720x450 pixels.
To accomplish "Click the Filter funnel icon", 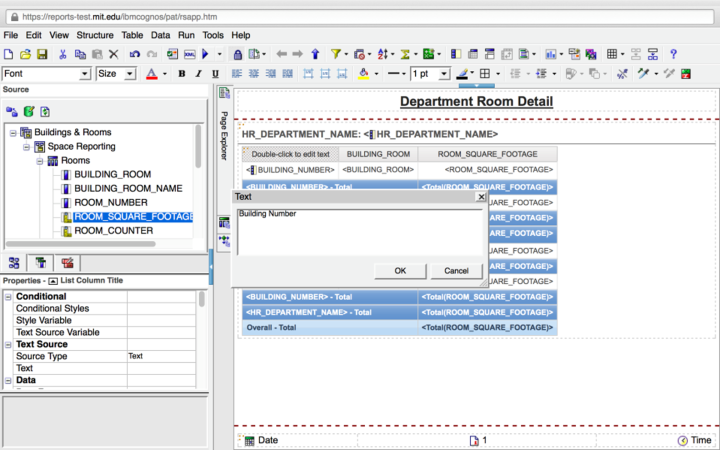I will (336, 54).
